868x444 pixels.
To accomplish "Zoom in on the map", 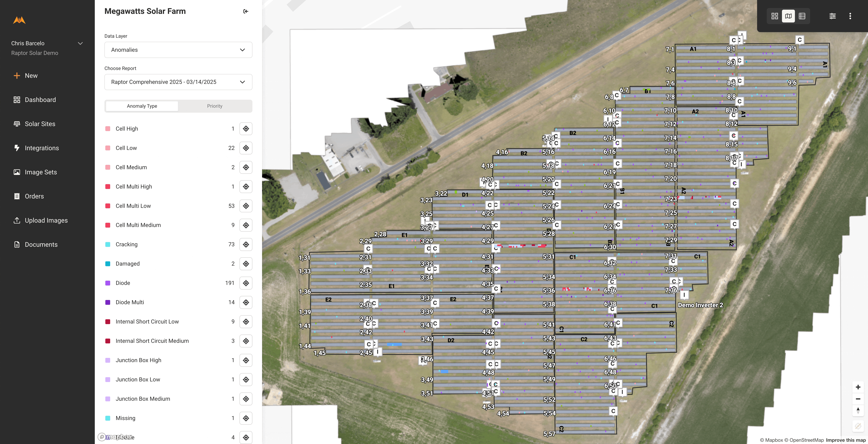I will point(858,387).
